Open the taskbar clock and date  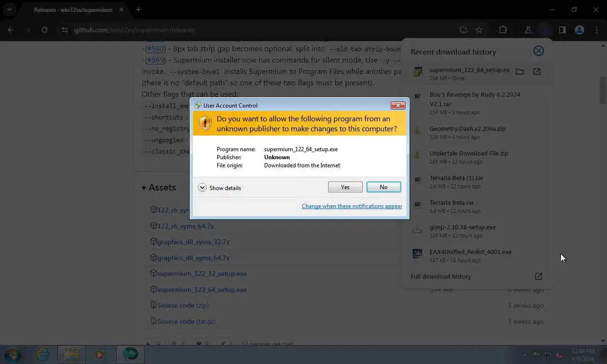583,355
